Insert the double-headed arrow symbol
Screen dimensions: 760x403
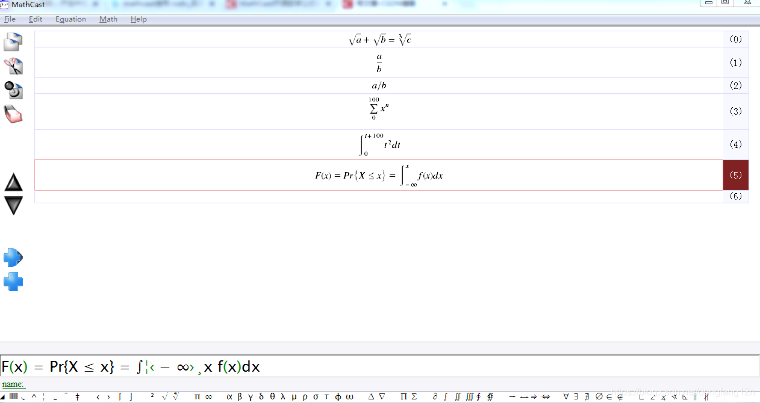(x=546, y=397)
